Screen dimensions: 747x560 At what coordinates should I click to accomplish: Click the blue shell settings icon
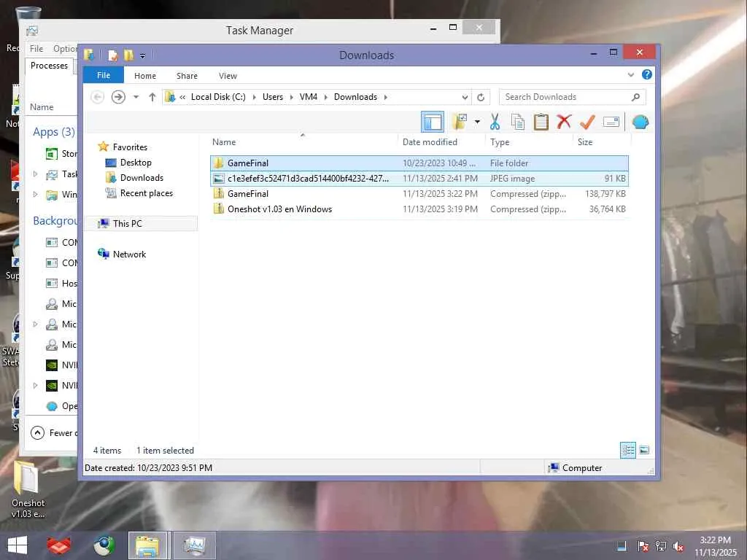[x=640, y=122]
